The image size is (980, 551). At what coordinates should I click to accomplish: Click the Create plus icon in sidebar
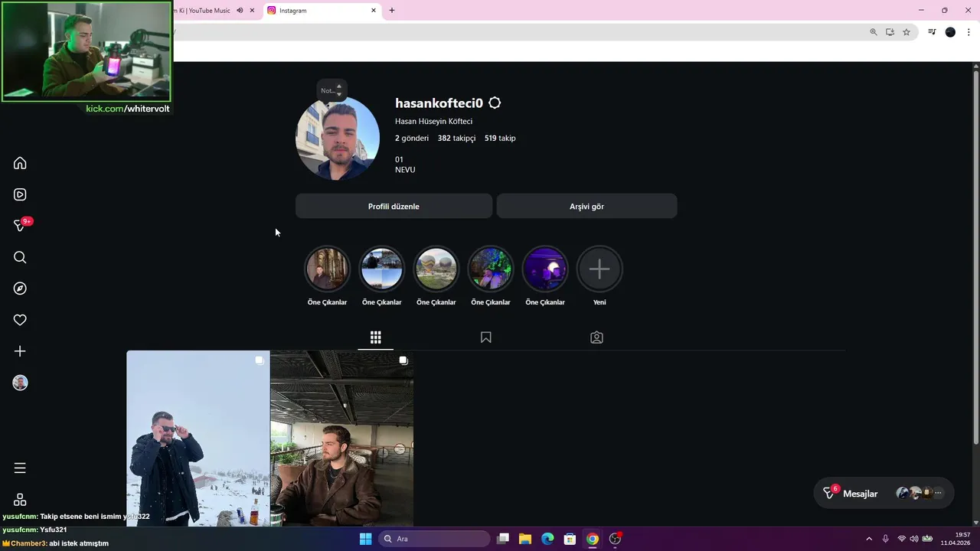pos(20,351)
